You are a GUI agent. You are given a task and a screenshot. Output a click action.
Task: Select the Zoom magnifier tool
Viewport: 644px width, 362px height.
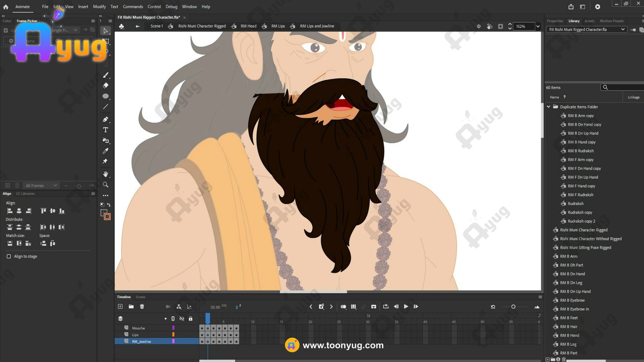105,185
